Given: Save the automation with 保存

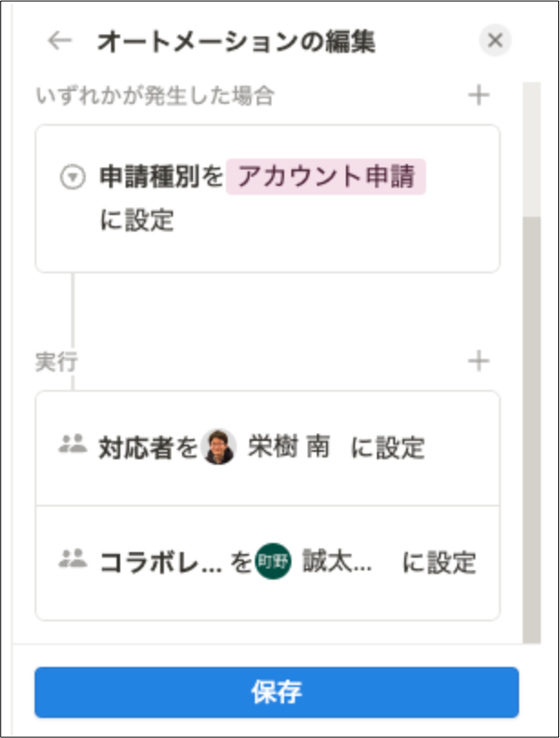Looking at the screenshot, I should coord(280,693).
